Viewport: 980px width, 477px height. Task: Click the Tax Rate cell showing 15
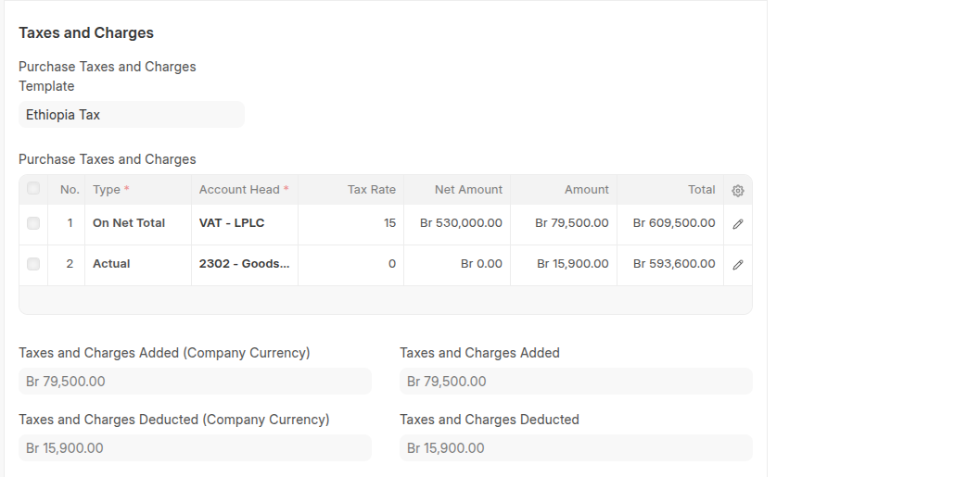[350, 223]
